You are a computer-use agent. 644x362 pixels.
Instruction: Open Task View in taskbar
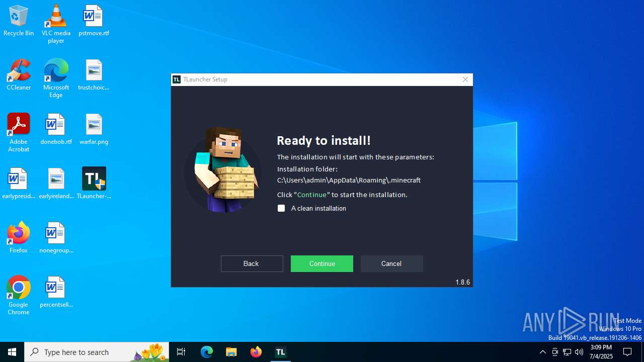tap(181, 352)
